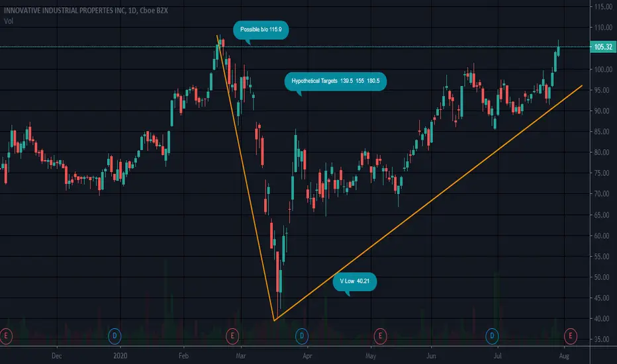
Task: Open the dividend D marker beside 2020 label
Action: (115, 336)
